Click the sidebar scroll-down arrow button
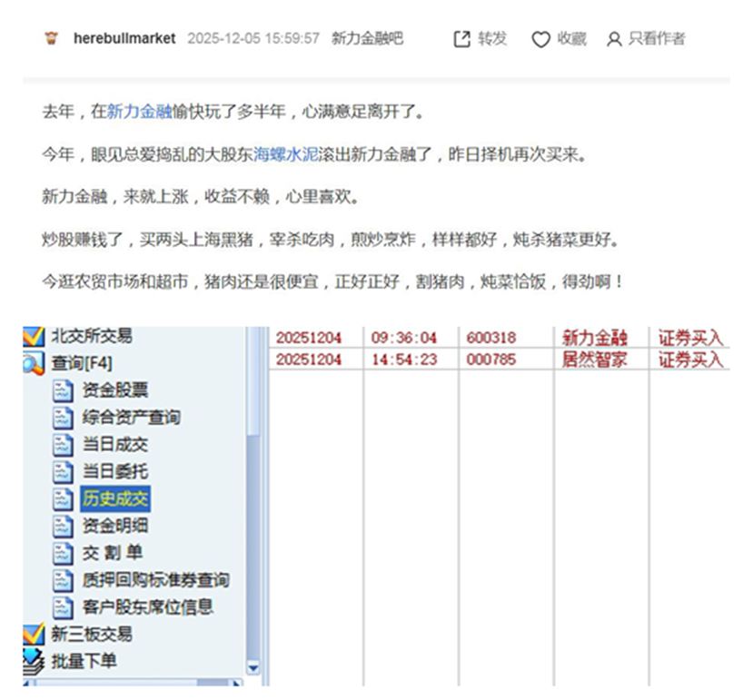This screenshot has height=700, width=753. tap(253, 668)
